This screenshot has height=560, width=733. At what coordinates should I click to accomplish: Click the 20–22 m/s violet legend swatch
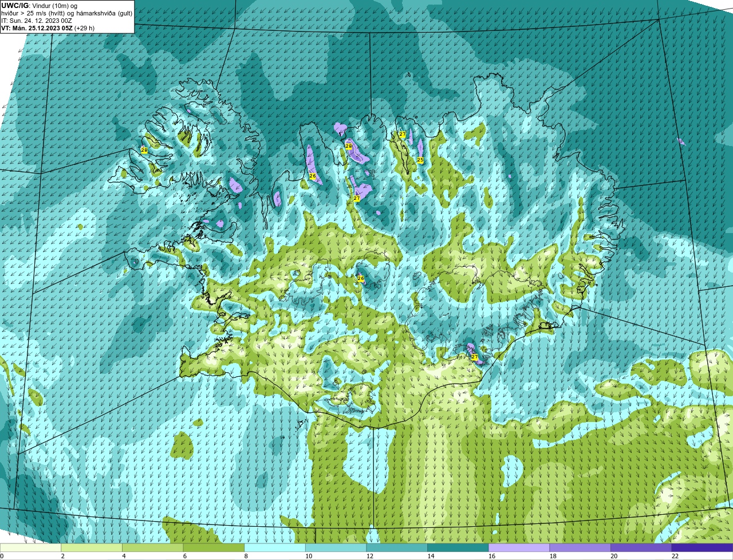click(x=641, y=547)
